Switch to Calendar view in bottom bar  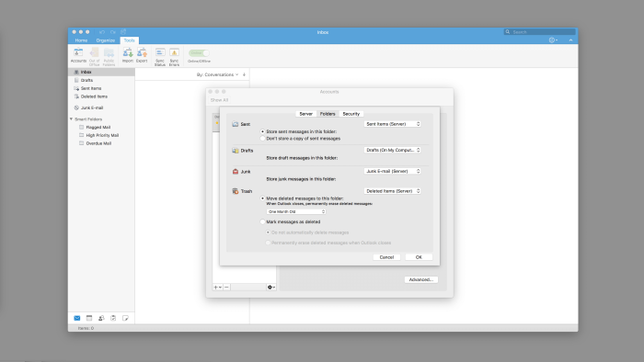click(x=89, y=318)
